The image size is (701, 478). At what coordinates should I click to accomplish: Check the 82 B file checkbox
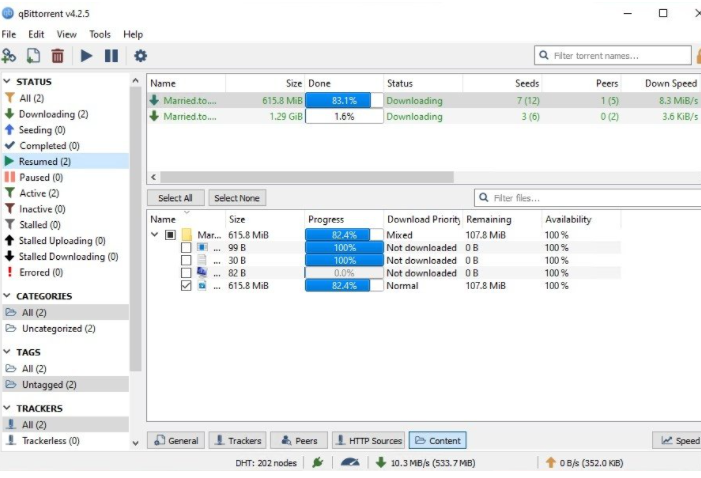point(186,273)
